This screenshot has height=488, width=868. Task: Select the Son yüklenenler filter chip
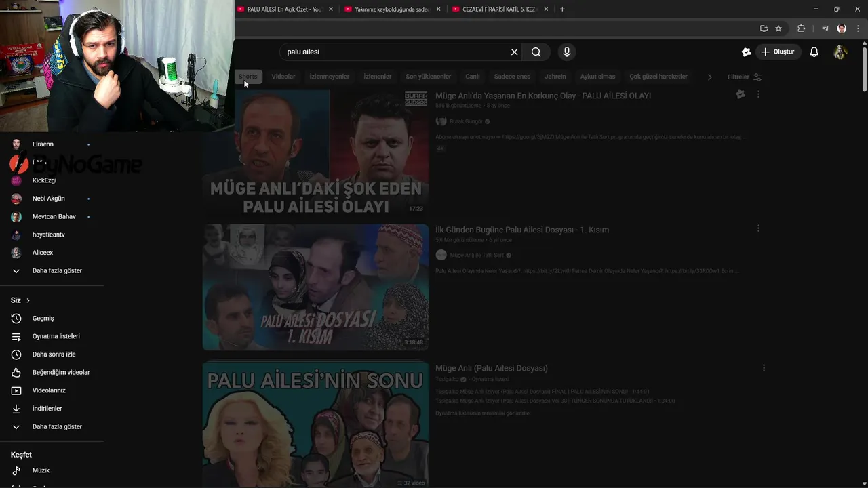[x=429, y=77]
